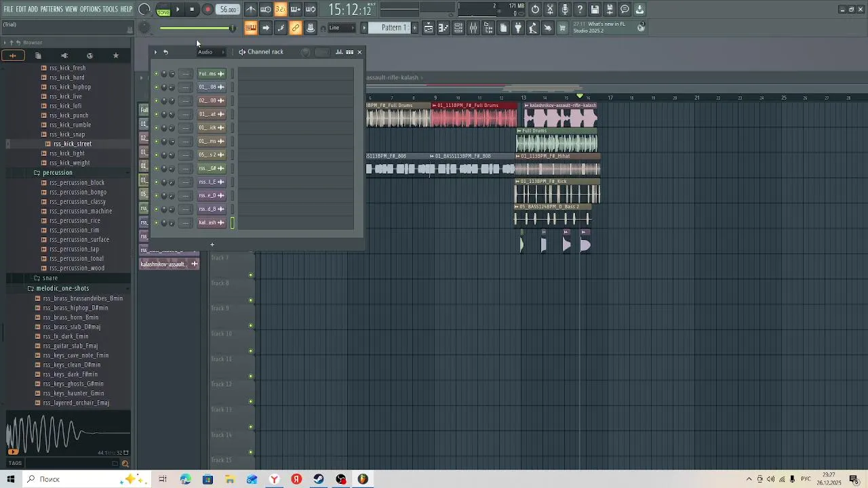This screenshot has height=488, width=868.
Task: Toggle the SONG/pattern mode switch
Action: [x=163, y=9]
